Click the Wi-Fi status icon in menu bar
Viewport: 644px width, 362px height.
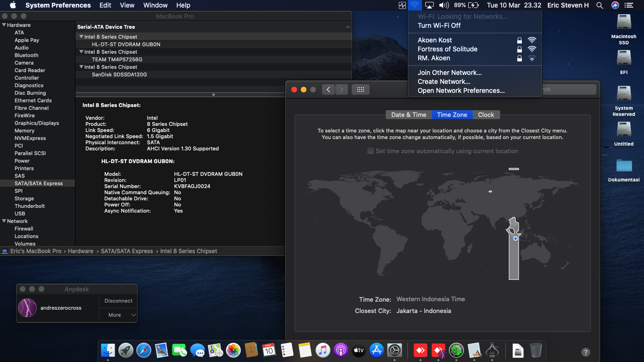[x=414, y=5]
